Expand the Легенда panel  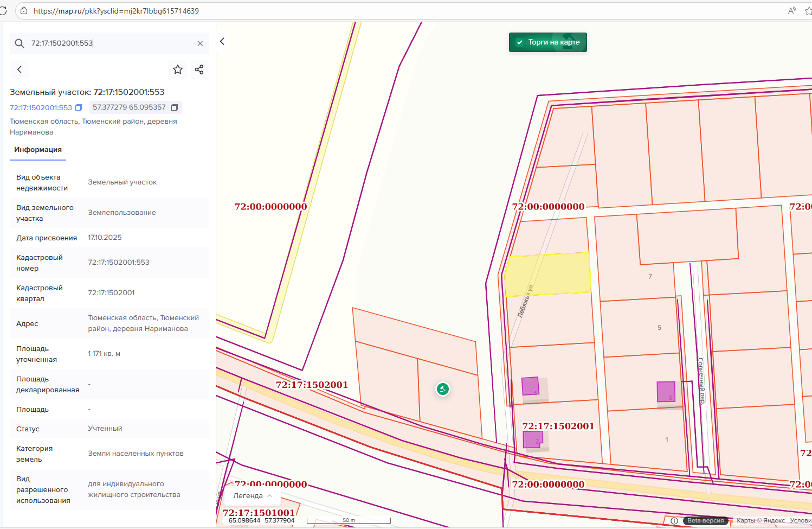(253, 496)
